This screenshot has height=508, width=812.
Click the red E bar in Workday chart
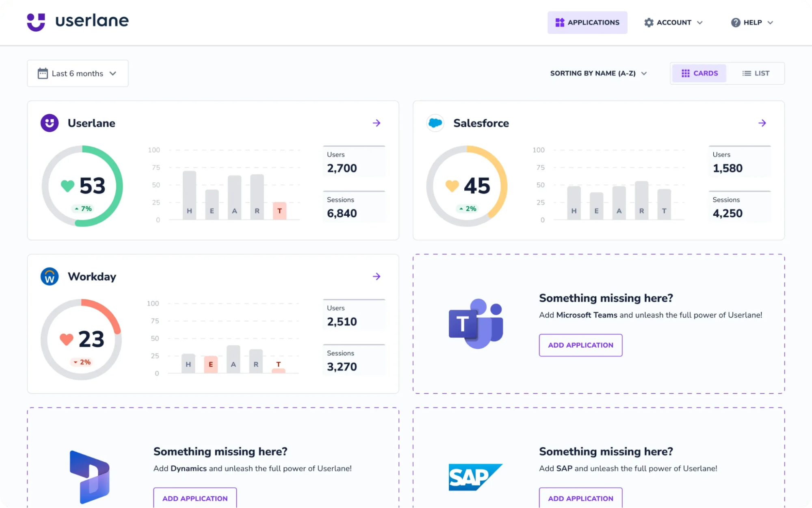210,365
